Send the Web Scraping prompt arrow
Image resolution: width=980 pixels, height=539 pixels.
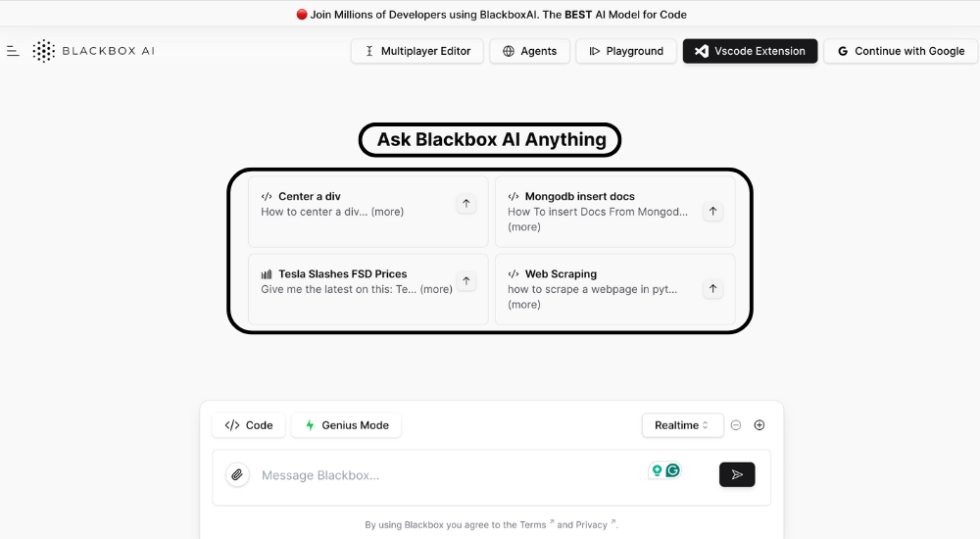coord(712,289)
